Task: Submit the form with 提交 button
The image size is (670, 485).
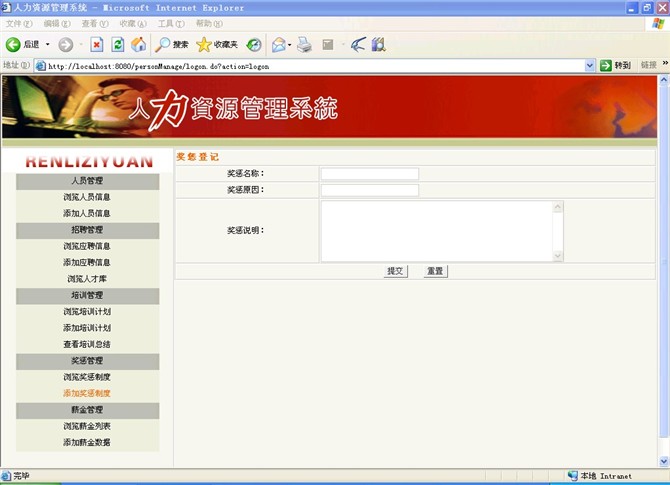Action: pyautogui.click(x=396, y=271)
